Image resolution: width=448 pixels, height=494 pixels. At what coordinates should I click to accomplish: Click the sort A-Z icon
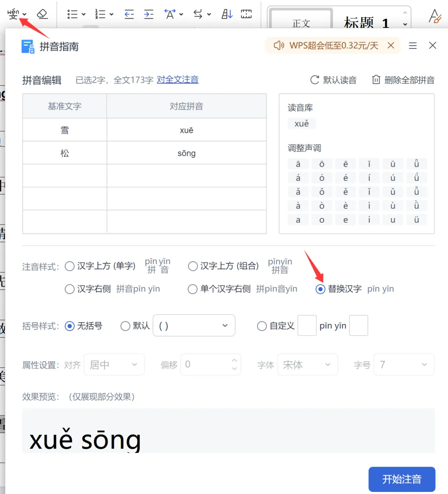point(227,14)
